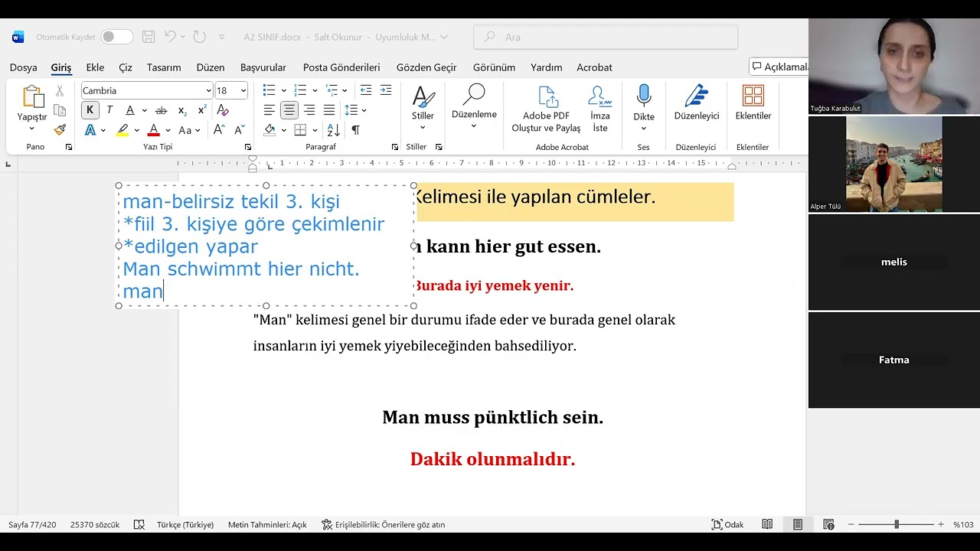Toggle center alignment button
980x551 pixels.
(289, 110)
